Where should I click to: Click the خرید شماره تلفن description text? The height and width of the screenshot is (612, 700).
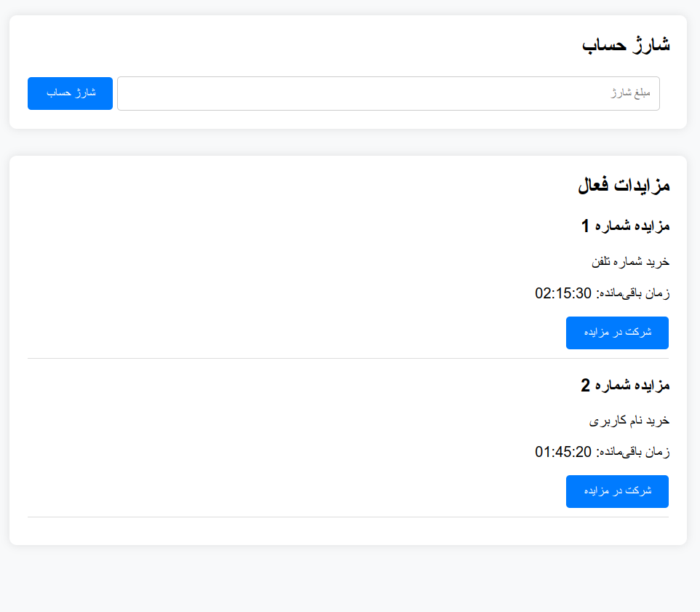click(x=630, y=261)
